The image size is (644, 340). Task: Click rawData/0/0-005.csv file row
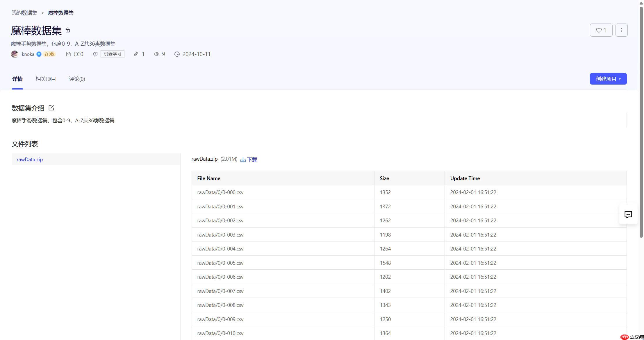[x=220, y=263]
